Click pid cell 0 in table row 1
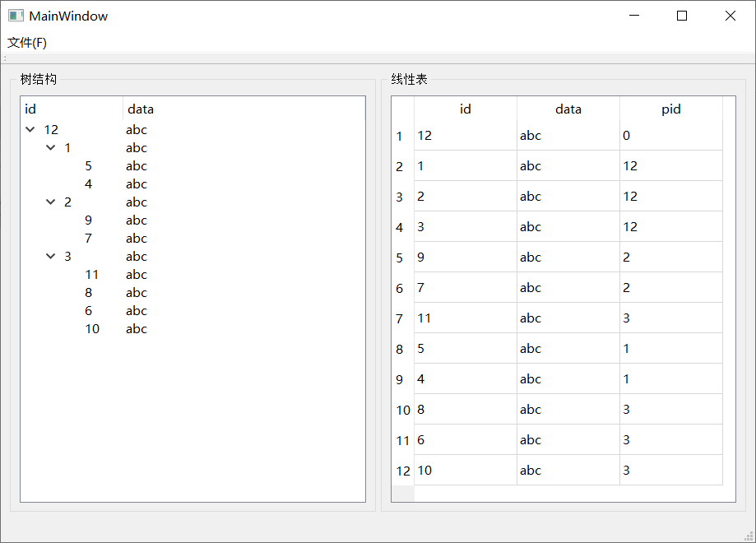756x543 pixels. pos(671,136)
